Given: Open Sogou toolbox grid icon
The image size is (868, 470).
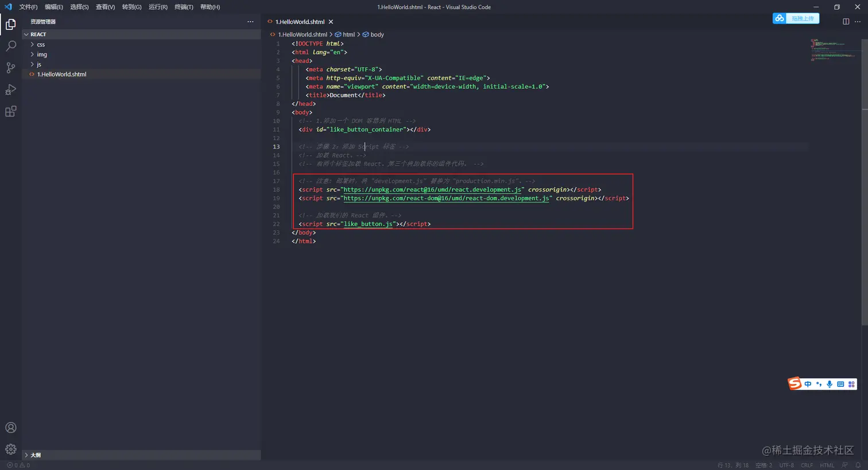Looking at the screenshot, I should 851,384.
